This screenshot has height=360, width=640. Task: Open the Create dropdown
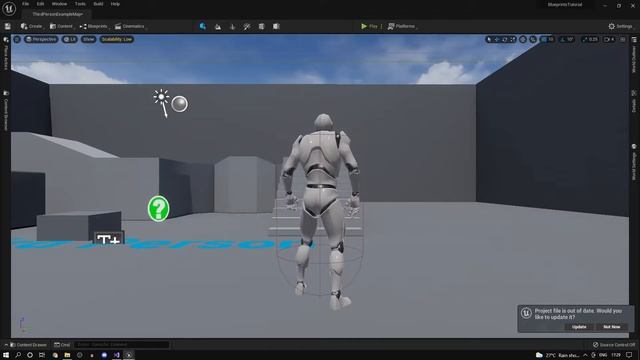[32, 27]
